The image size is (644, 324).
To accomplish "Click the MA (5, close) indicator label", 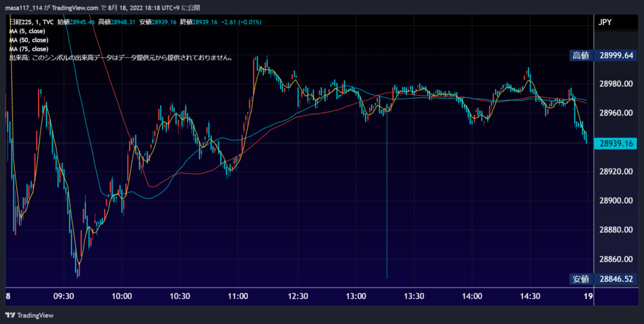I will (27, 31).
